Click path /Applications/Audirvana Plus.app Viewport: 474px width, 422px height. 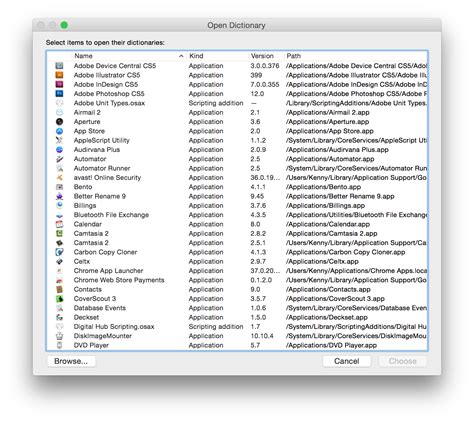(x=337, y=150)
